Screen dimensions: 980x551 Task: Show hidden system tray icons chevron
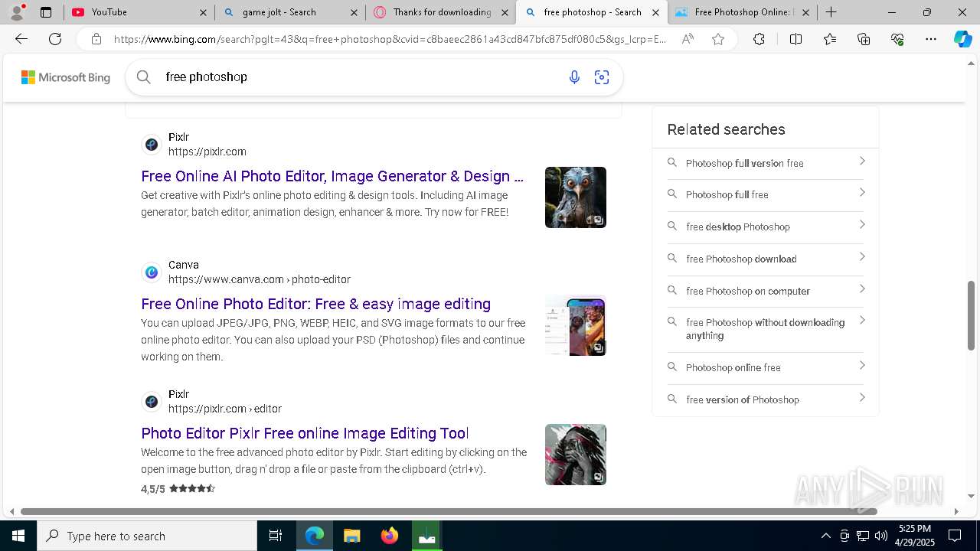tap(826, 536)
